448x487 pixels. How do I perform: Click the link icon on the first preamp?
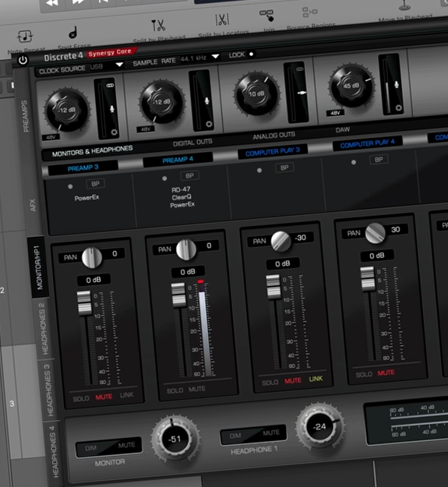click(x=110, y=86)
